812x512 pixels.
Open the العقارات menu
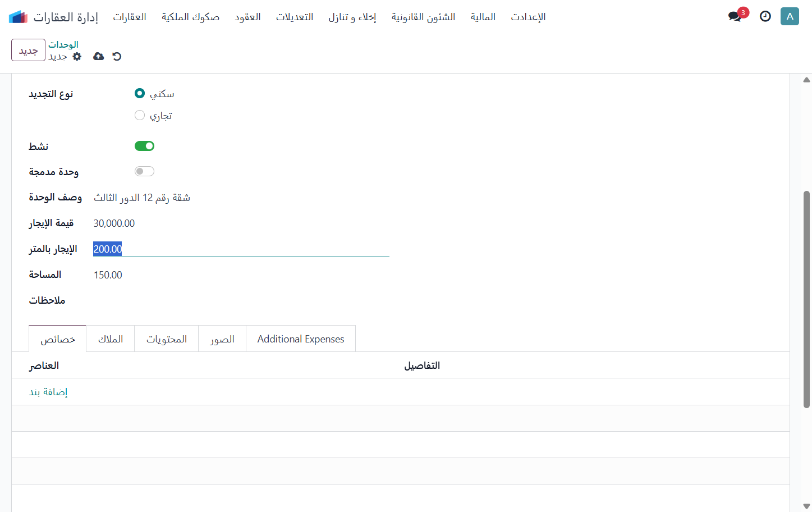pos(130,17)
